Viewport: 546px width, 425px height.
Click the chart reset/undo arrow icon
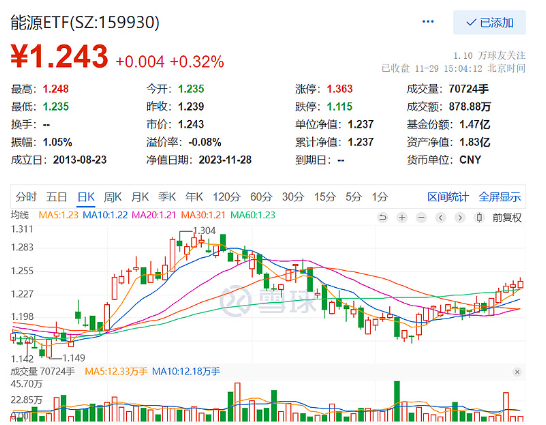383,218
